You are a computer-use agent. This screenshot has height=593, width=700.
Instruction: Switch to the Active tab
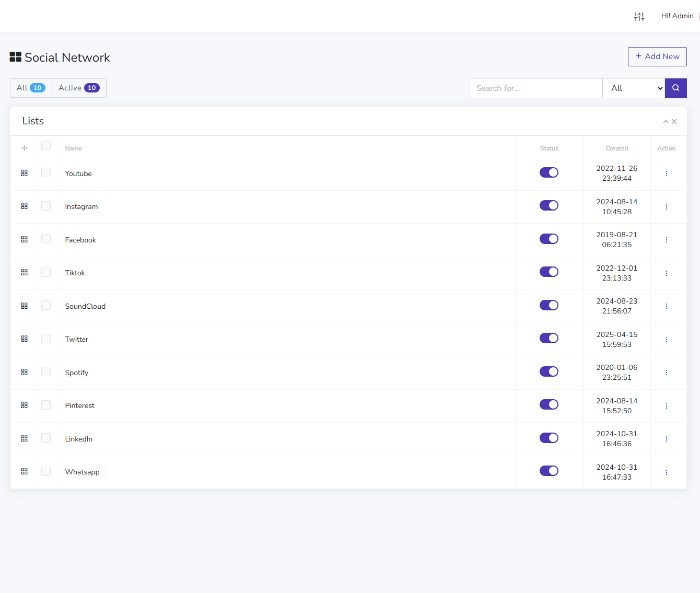(78, 88)
